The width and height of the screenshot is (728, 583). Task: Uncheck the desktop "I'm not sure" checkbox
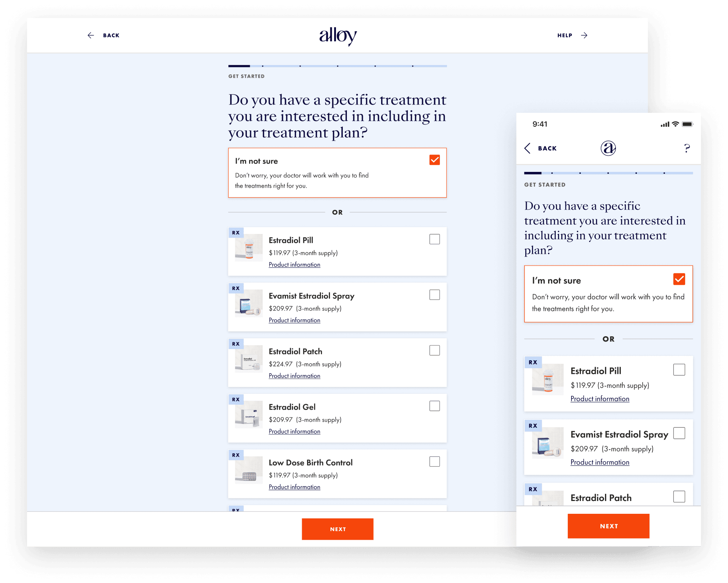[435, 160]
